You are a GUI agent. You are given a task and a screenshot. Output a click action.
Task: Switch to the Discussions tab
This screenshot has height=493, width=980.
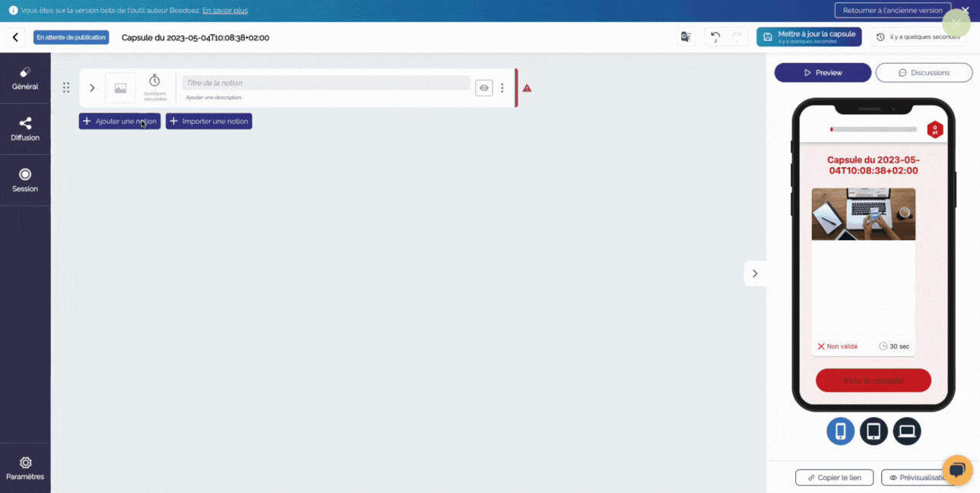pyautogui.click(x=924, y=73)
